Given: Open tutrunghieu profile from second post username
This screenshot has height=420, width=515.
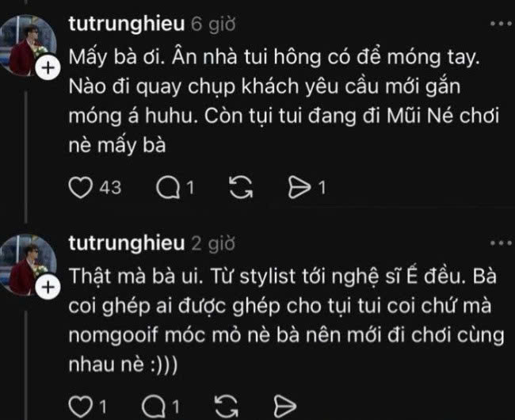Looking at the screenshot, I should 127,242.
